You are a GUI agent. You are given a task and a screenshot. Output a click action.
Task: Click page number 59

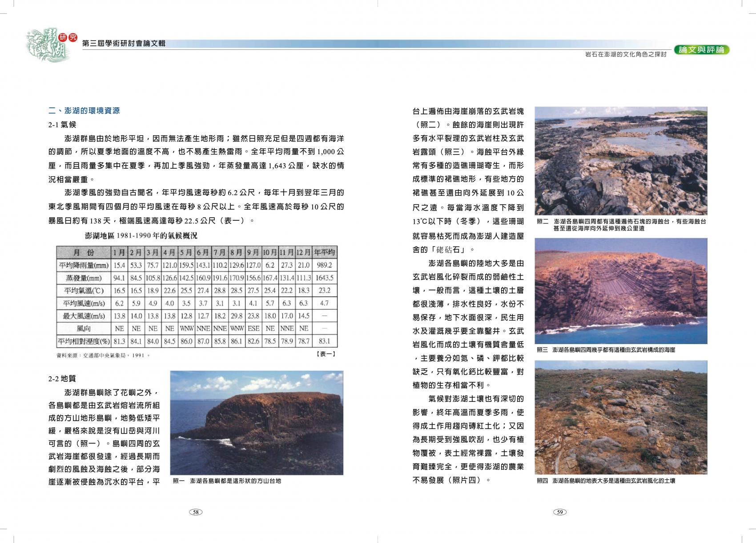click(x=560, y=512)
